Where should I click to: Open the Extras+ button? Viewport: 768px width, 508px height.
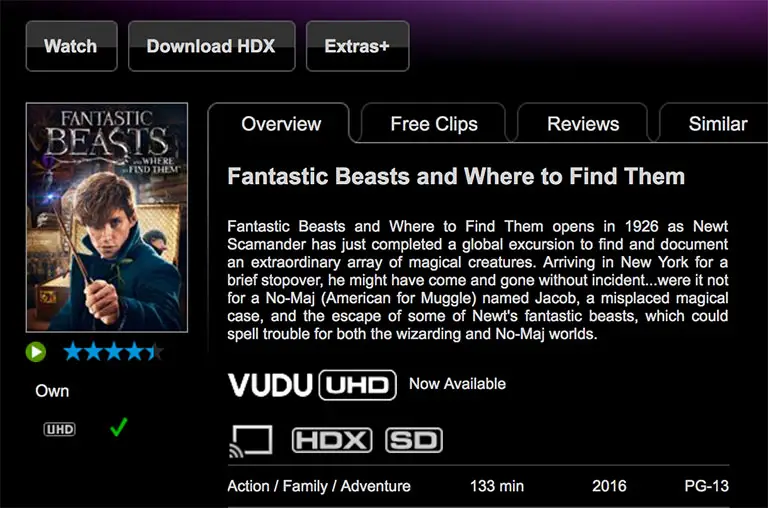coord(358,46)
